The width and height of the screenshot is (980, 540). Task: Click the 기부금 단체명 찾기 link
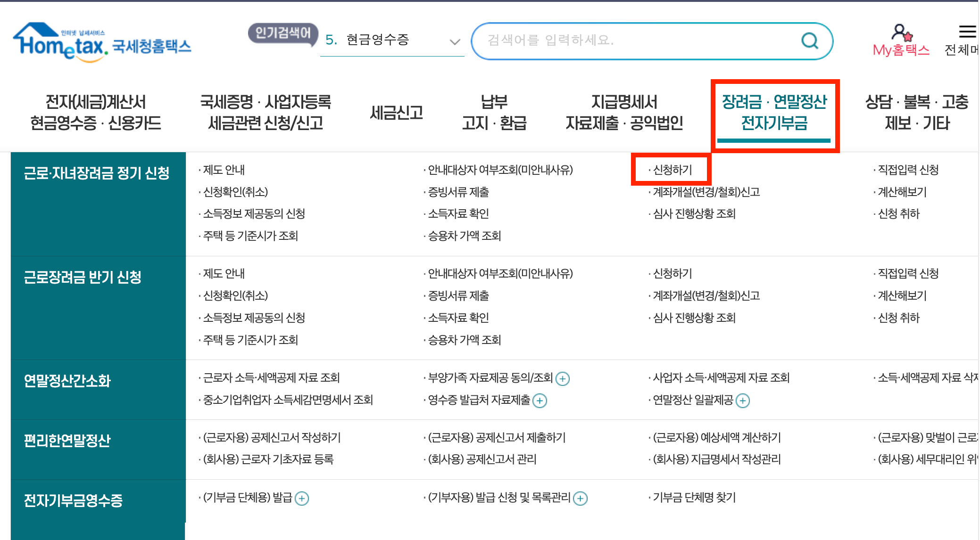(x=694, y=498)
